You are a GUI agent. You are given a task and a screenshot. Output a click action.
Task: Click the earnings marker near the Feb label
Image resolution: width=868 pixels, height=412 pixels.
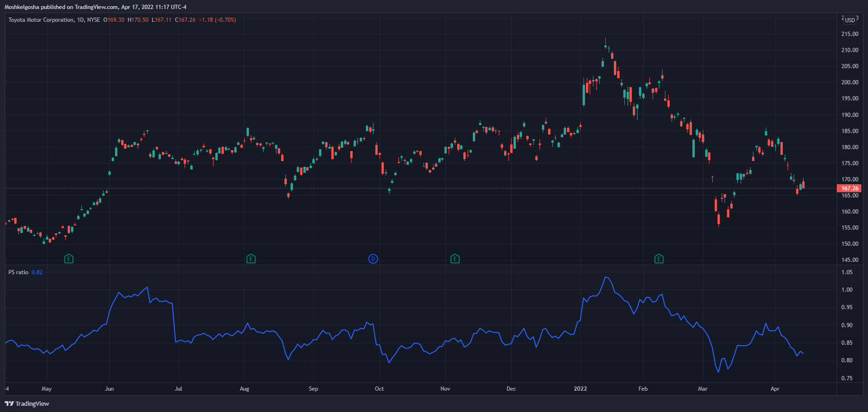(x=659, y=259)
